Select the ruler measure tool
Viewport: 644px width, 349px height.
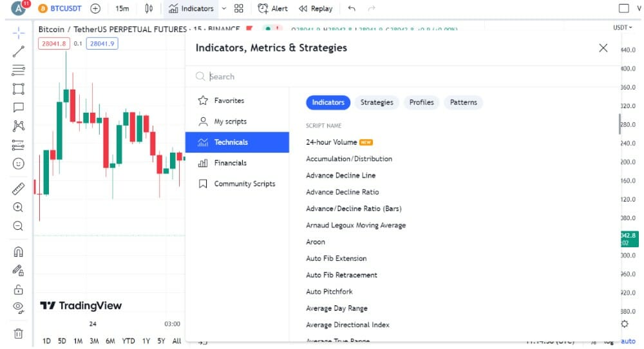[18, 189]
